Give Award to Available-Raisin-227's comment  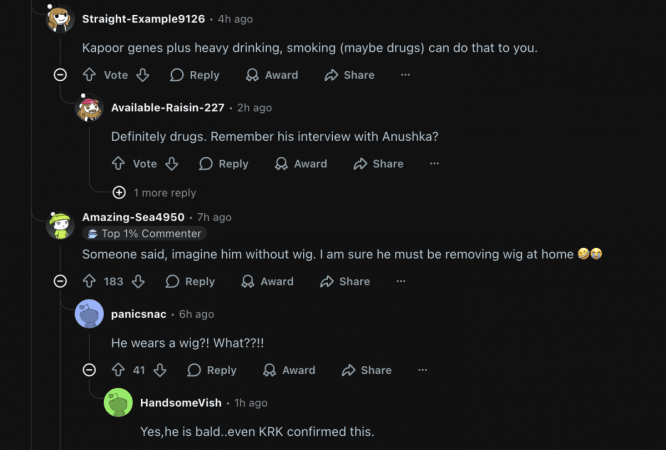[x=300, y=164]
